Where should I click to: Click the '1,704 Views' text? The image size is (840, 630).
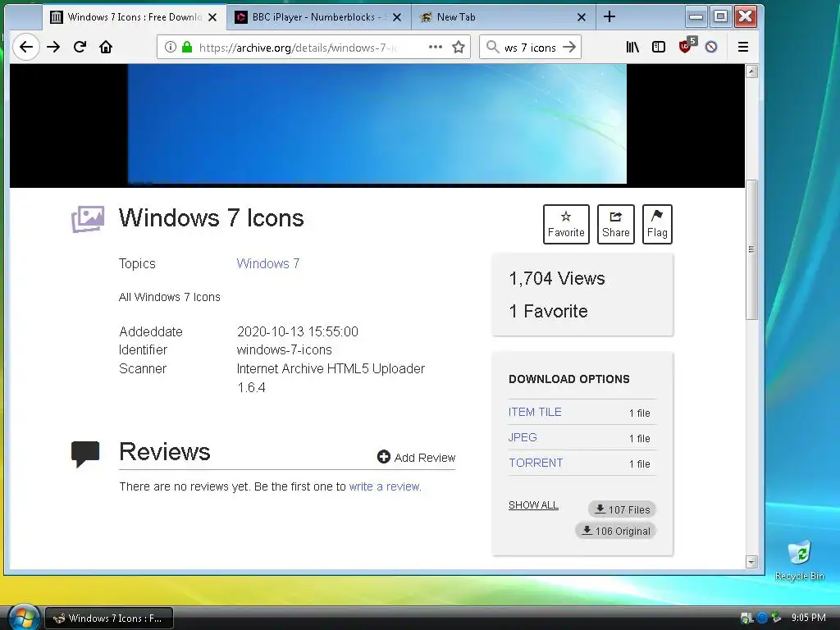coord(557,279)
